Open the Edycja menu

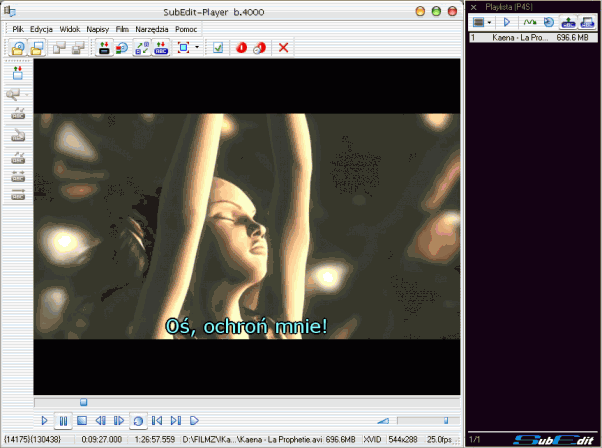pos(41,29)
